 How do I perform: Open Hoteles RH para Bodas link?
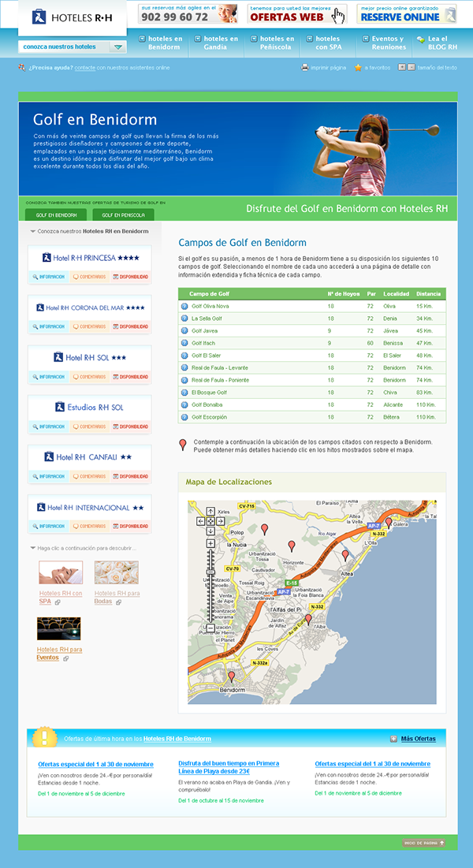[x=117, y=598]
